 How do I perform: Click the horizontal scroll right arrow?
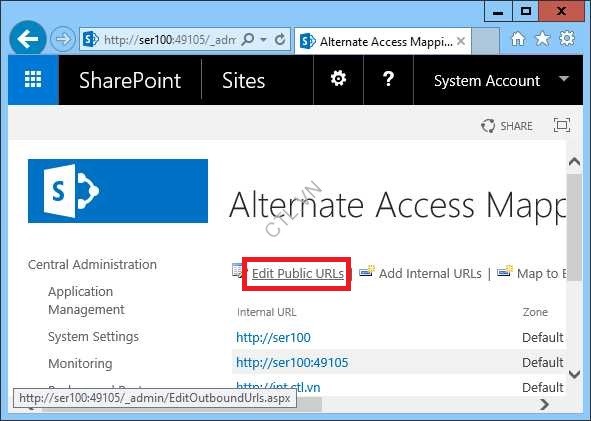tap(545, 404)
